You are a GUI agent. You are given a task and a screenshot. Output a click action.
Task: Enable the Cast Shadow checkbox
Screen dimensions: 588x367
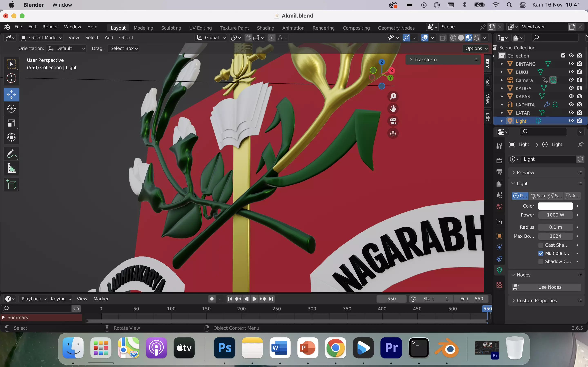pos(541,245)
